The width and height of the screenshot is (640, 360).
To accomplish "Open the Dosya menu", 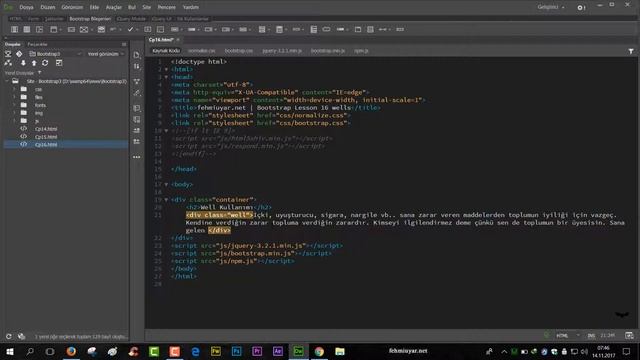I will 26,7.
